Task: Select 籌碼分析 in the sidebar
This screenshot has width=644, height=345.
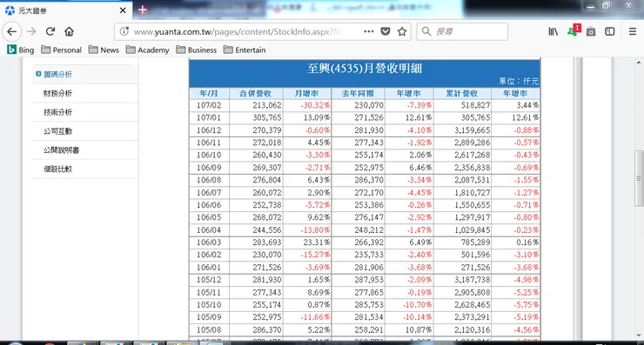Action: pos(57,74)
